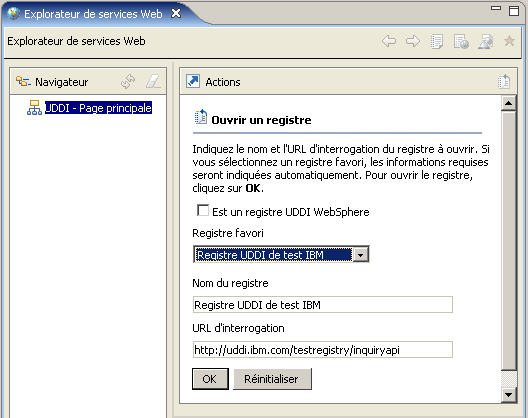Open the WSDL page toolbar icon

(485, 42)
